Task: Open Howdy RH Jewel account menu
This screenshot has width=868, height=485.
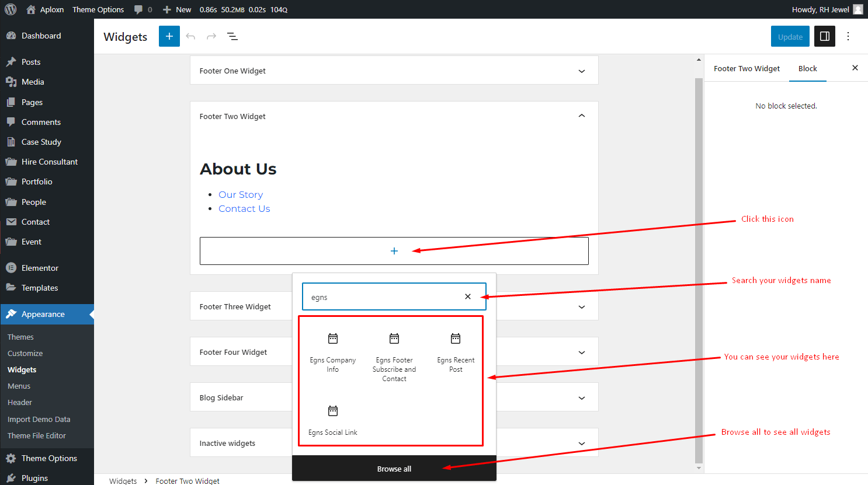Action: click(827, 9)
